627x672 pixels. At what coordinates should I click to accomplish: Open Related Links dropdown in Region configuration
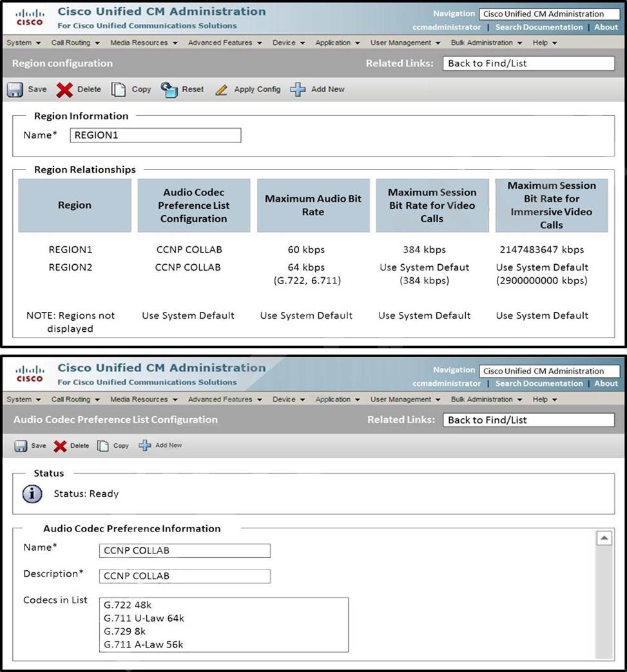pos(528,63)
